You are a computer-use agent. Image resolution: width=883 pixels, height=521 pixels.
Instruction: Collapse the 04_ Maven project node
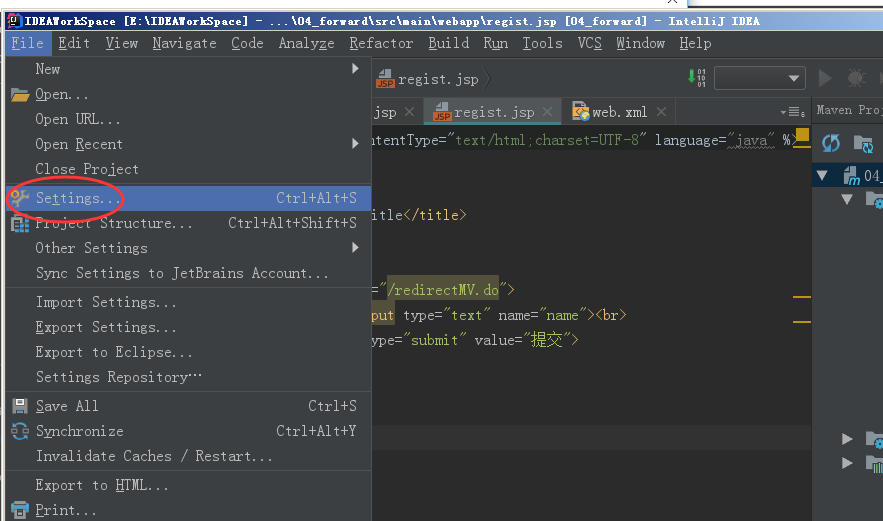(x=822, y=175)
